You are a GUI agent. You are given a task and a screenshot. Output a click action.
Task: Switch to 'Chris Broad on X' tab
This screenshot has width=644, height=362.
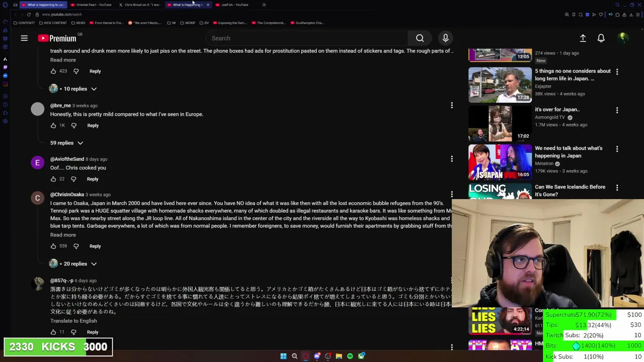(141, 5)
